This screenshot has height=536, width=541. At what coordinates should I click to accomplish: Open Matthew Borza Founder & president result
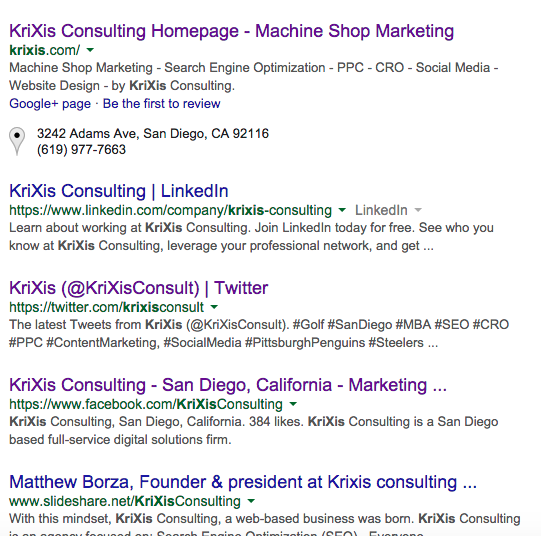pyautogui.click(x=243, y=482)
